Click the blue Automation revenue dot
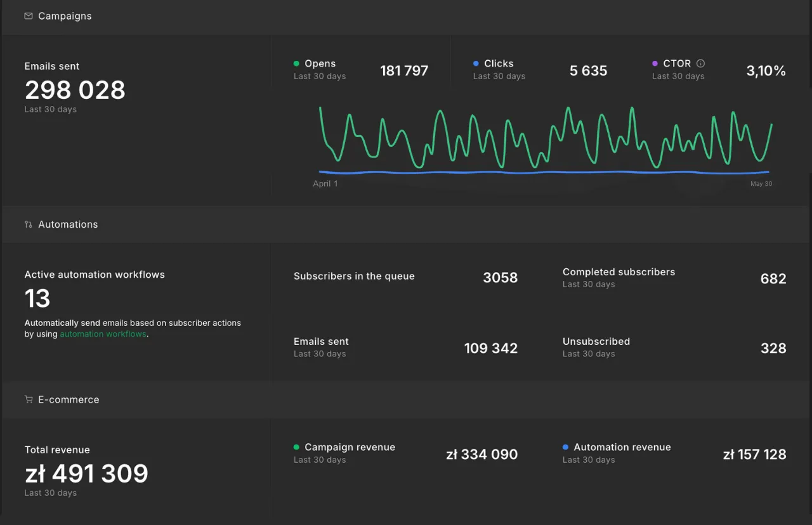The height and width of the screenshot is (525, 812). [565, 447]
